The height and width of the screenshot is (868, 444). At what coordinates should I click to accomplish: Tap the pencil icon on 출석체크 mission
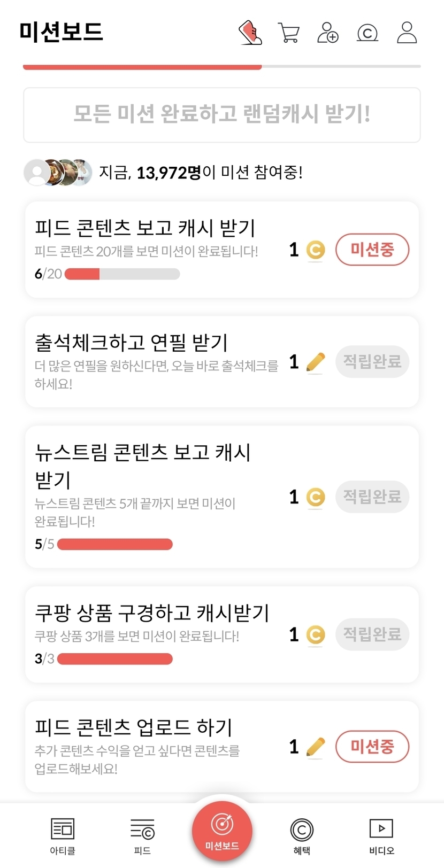point(315,362)
